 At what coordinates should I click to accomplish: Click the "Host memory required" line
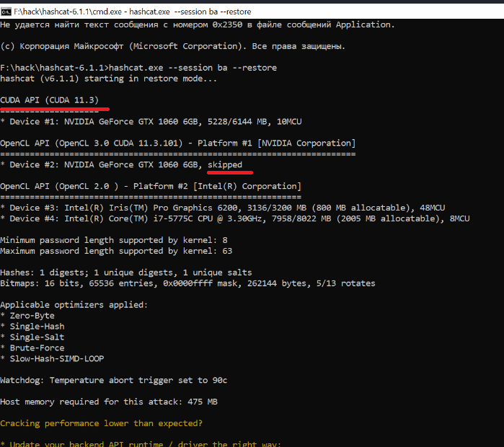tap(108, 402)
